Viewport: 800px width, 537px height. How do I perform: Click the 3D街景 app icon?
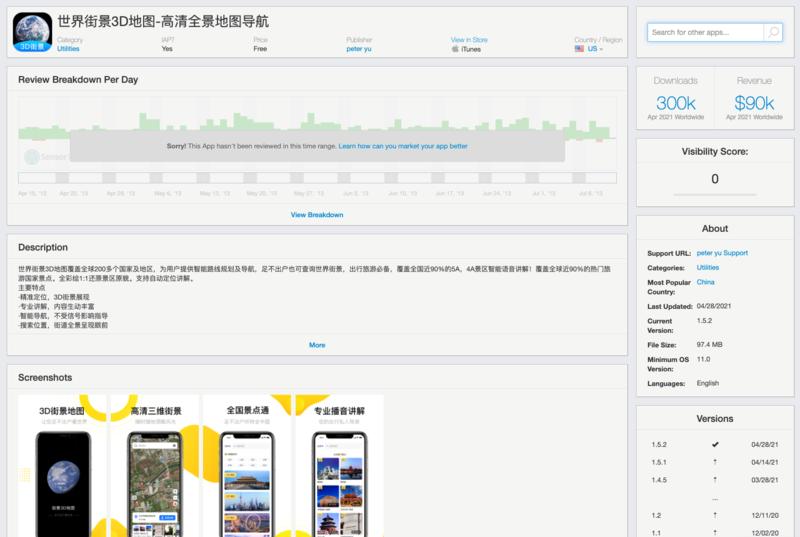coord(32,32)
